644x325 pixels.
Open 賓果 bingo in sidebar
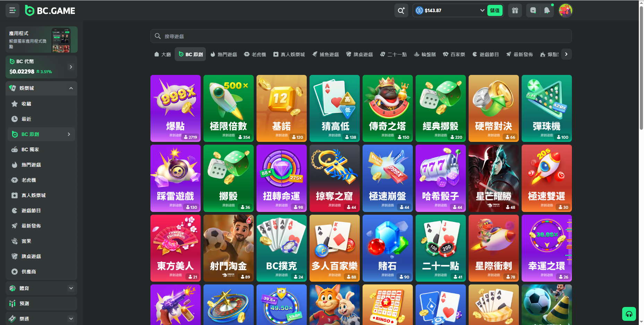[42, 241]
